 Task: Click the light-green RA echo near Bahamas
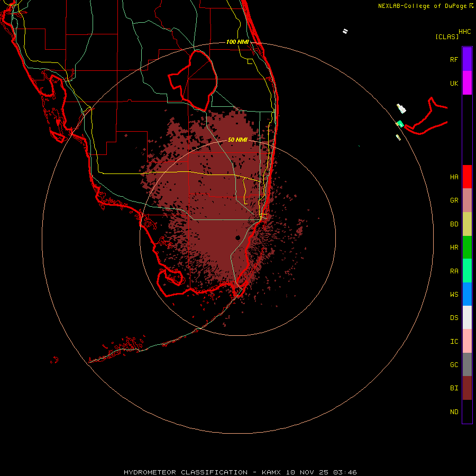[400, 124]
